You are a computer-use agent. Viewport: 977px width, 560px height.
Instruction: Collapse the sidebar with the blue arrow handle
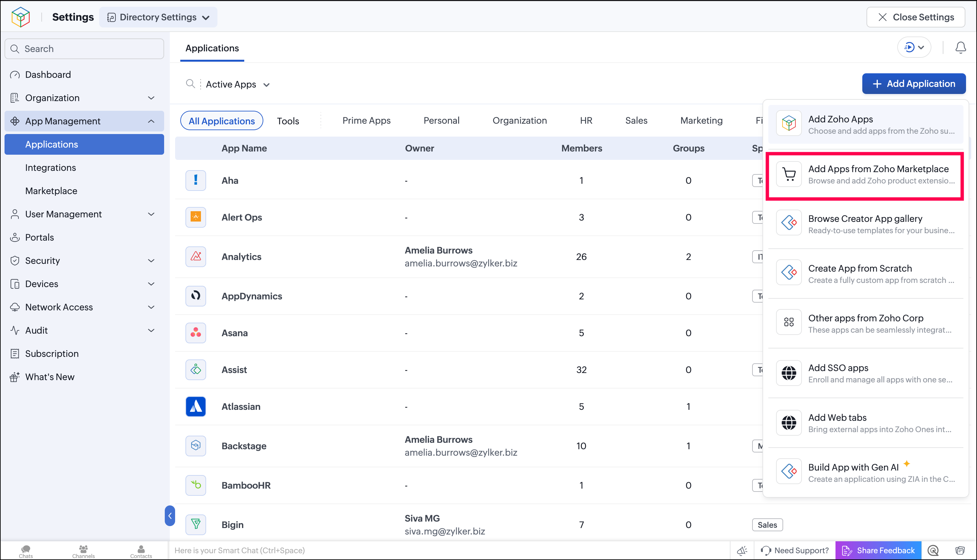click(x=170, y=516)
